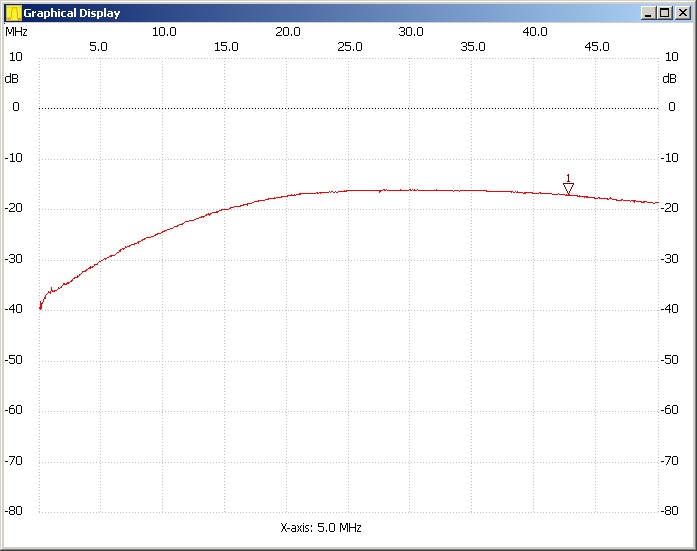Click the -40 label on right axis
Image resolution: width=697 pixels, height=551 pixels.
[x=672, y=309]
